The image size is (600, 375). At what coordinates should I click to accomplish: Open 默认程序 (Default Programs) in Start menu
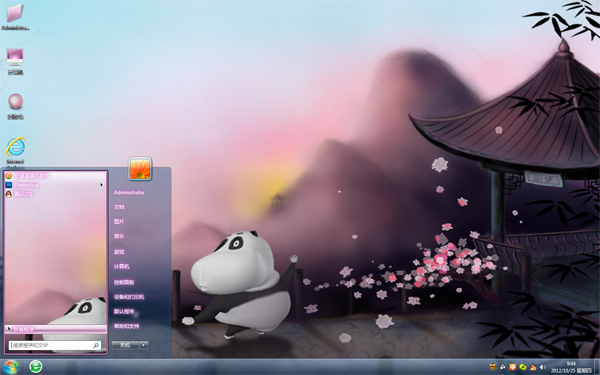pos(124,311)
